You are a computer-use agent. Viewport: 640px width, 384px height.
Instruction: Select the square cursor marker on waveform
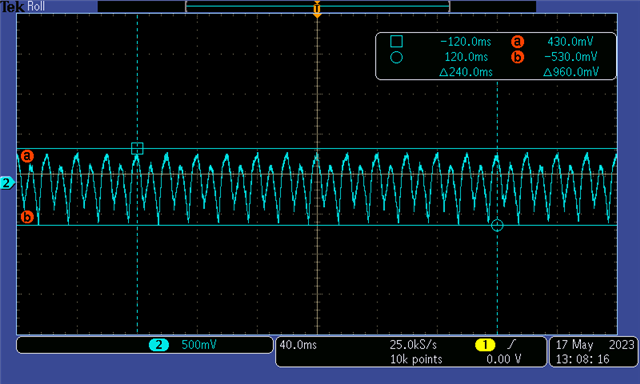tap(137, 148)
